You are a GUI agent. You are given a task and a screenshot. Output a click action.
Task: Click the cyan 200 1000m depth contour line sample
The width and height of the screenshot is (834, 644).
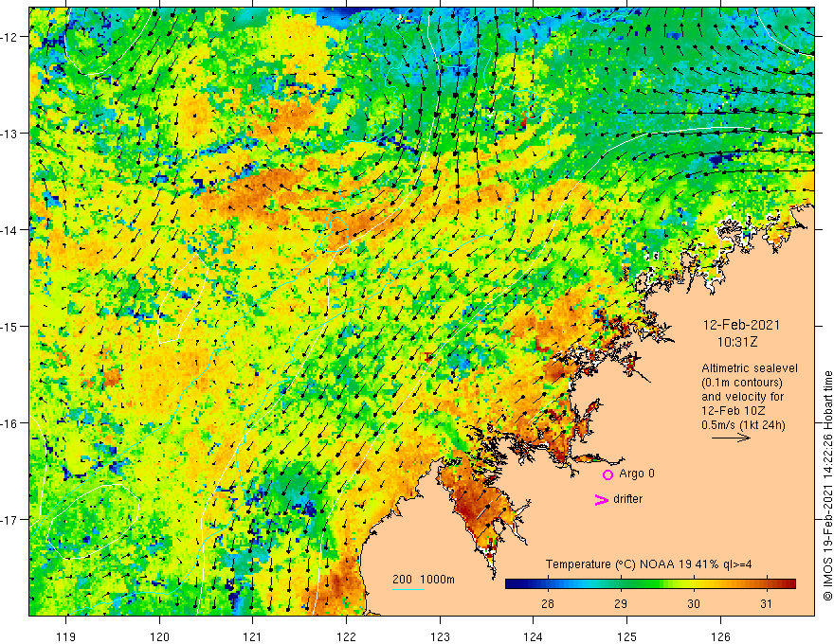(408, 589)
